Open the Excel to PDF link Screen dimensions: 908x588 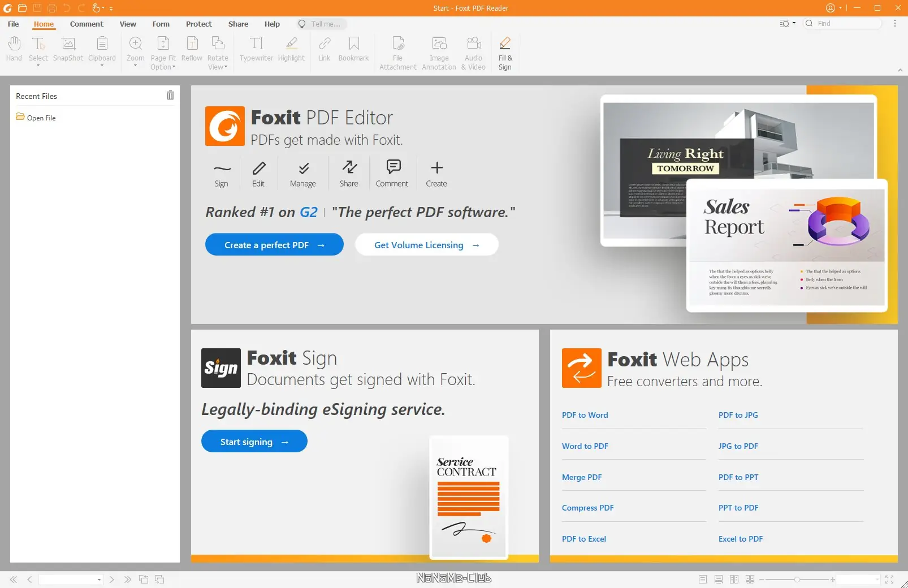pos(741,539)
